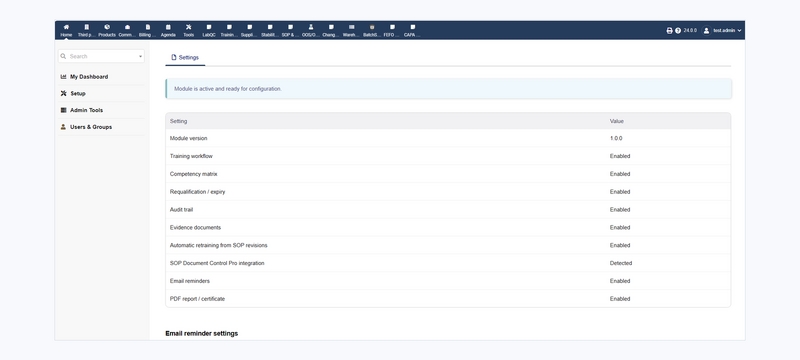Click the search field in the sidebar
This screenshot has height=360, width=800.
click(x=101, y=56)
